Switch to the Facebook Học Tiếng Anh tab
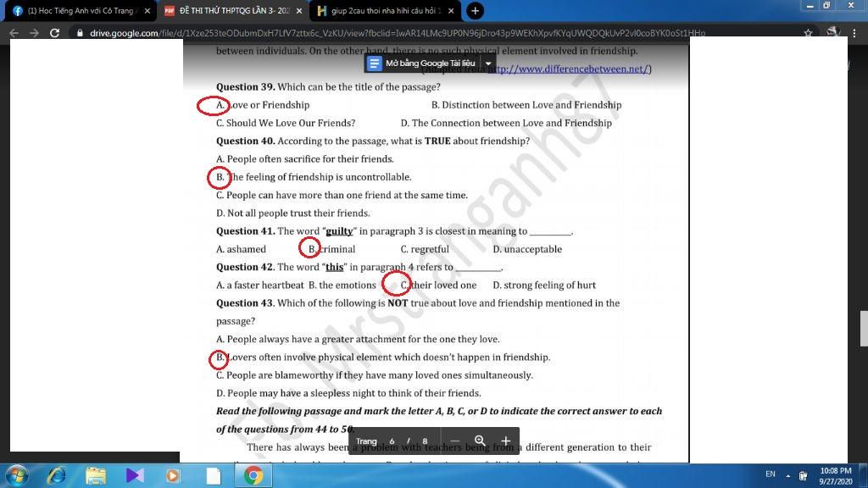Viewport: 868px width, 488px height. [x=81, y=10]
